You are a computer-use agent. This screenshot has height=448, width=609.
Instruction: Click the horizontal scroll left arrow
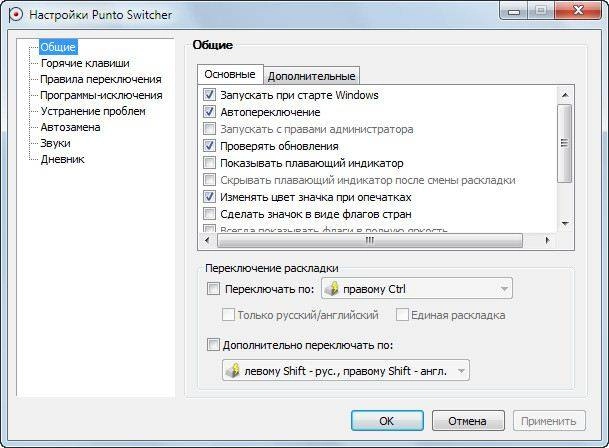(207, 240)
